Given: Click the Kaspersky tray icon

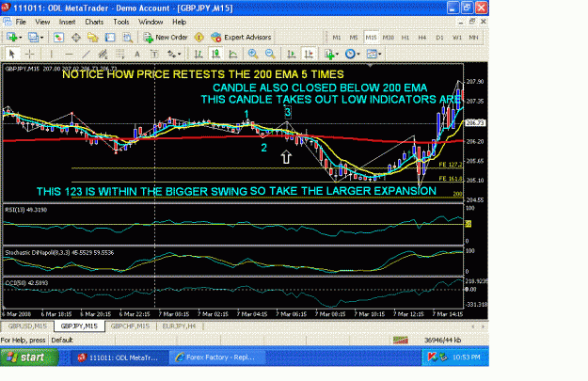Looking at the screenshot, I should (432, 357).
